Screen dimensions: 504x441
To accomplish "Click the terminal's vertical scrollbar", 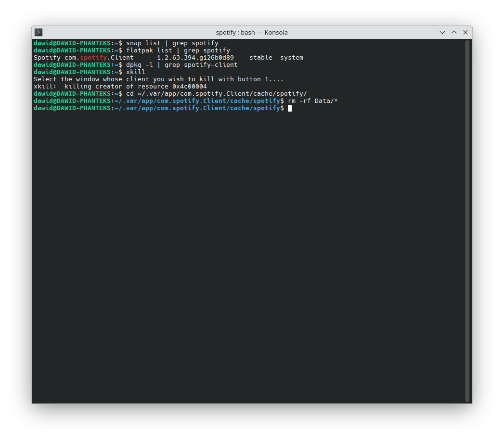I will (x=467, y=221).
